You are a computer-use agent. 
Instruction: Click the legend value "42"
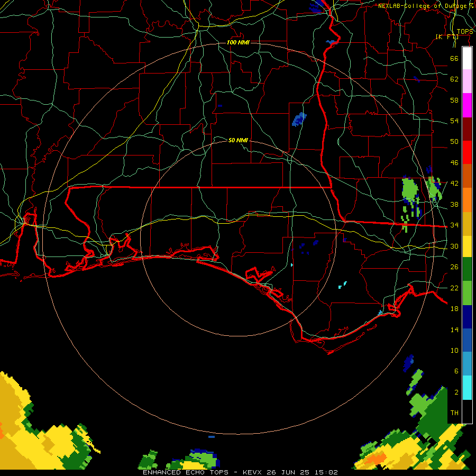pos(454,184)
